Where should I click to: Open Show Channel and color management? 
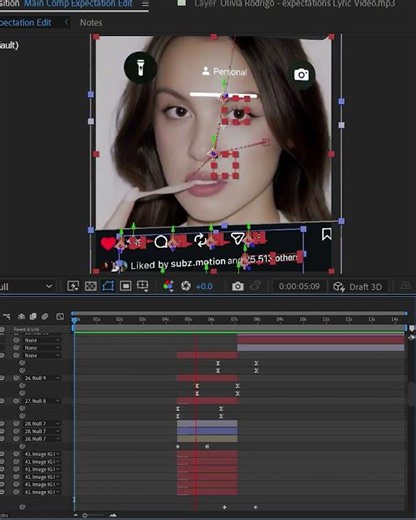click(x=168, y=286)
